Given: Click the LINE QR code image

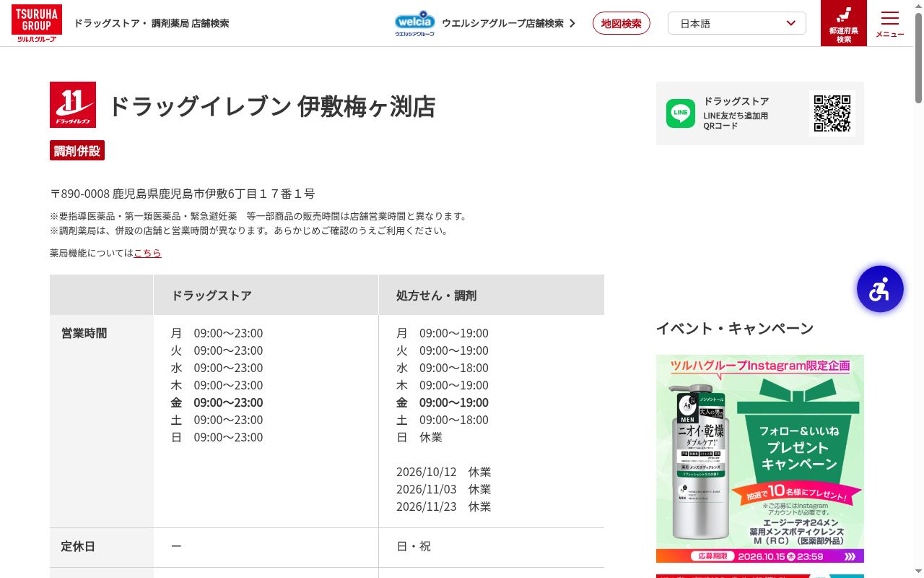Looking at the screenshot, I should pyautogui.click(x=832, y=113).
